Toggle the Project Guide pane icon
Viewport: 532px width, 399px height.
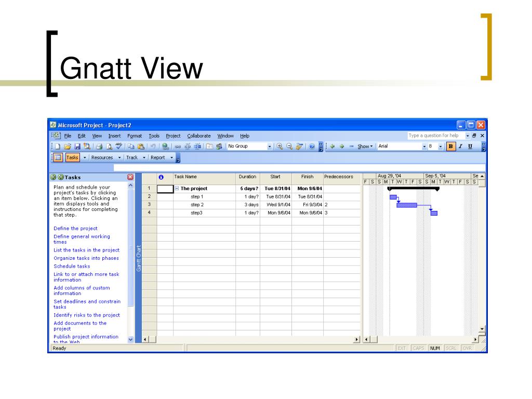pos(58,157)
